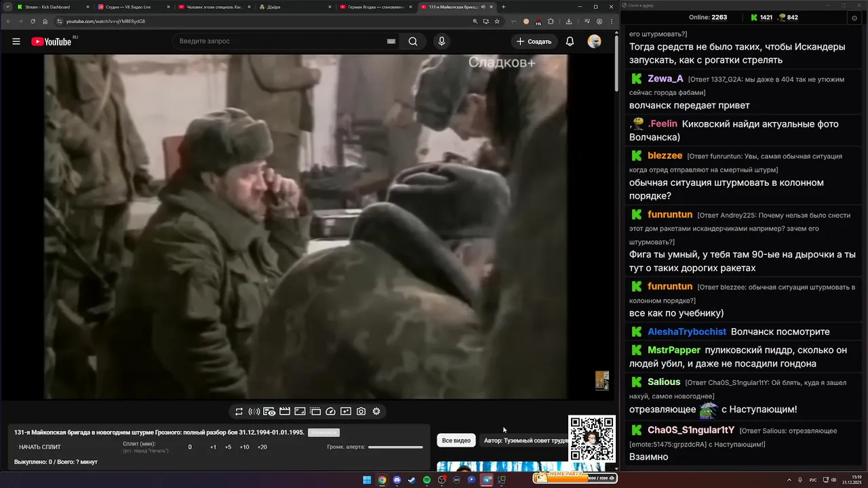Open Zewa_A username in chat

point(665,79)
